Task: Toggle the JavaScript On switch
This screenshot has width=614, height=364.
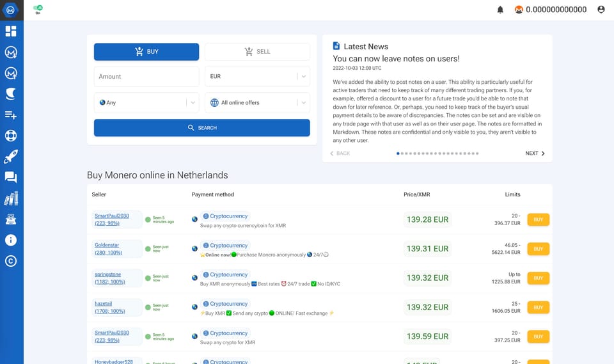Action: 38,8
